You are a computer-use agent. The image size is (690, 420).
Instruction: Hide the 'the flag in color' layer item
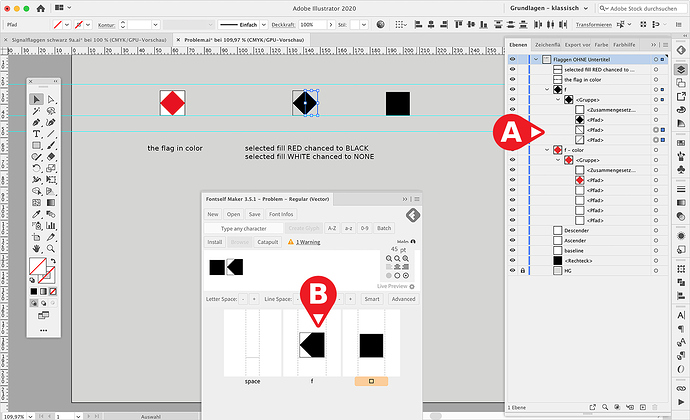coord(512,79)
